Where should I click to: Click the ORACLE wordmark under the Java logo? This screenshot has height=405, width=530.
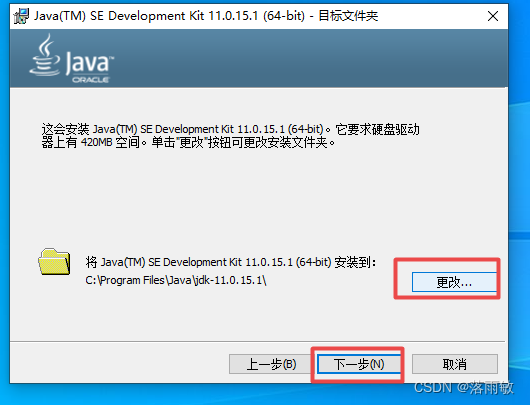91,80
